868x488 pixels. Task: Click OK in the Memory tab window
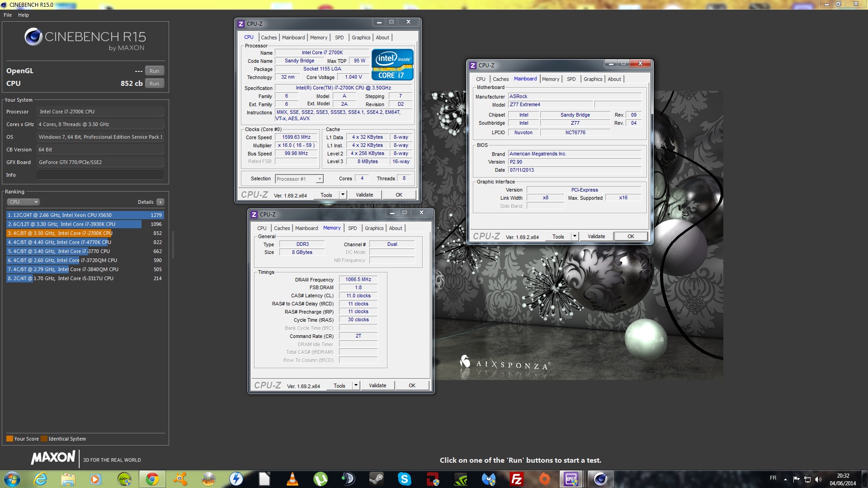tap(412, 385)
